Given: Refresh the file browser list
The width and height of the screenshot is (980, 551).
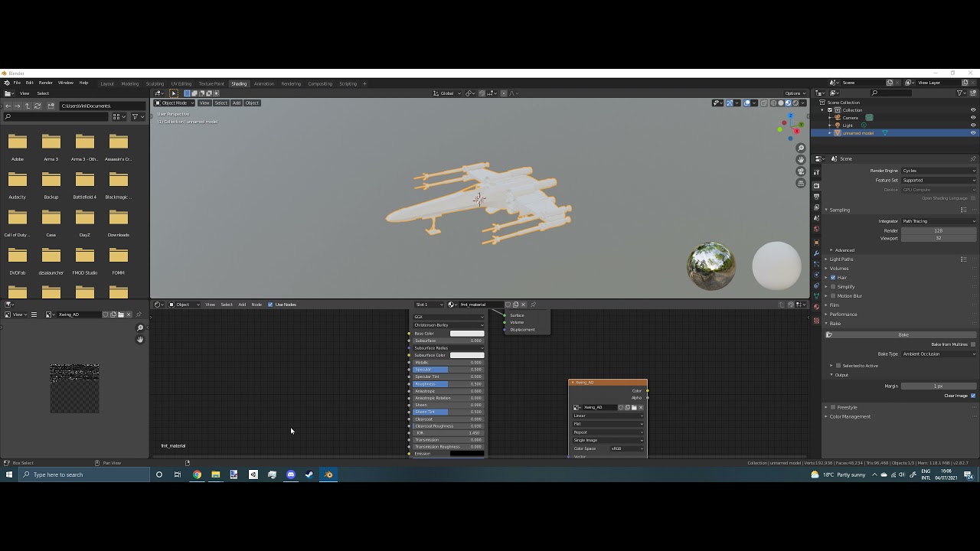Looking at the screenshot, I should coord(37,106).
